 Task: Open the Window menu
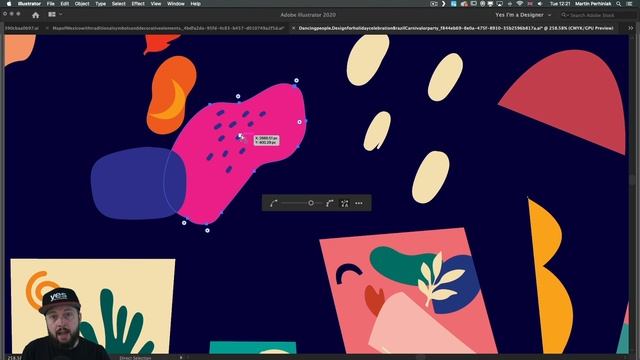coord(176,4)
